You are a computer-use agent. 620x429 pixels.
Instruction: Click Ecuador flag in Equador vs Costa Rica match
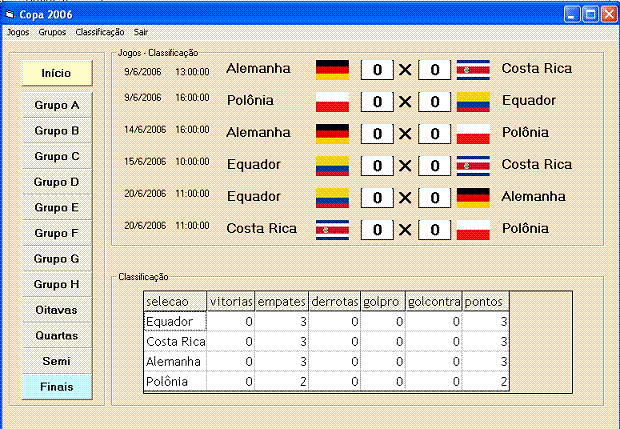tap(332, 165)
